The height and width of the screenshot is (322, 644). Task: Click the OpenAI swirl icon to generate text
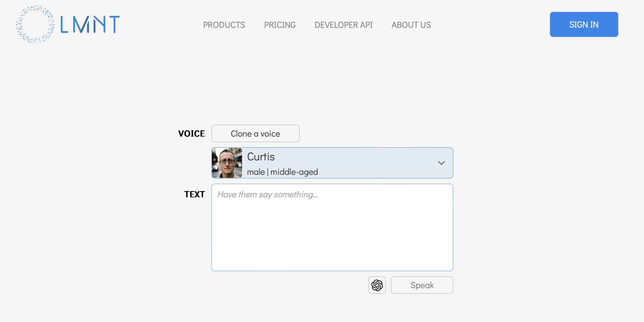pyautogui.click(x=377, y=285)
